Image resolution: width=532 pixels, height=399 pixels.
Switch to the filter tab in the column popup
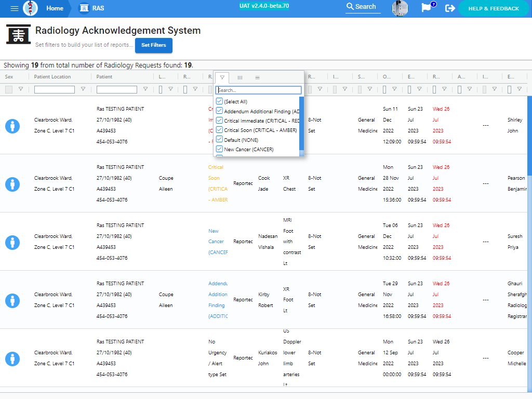click(x=222, y=77)
